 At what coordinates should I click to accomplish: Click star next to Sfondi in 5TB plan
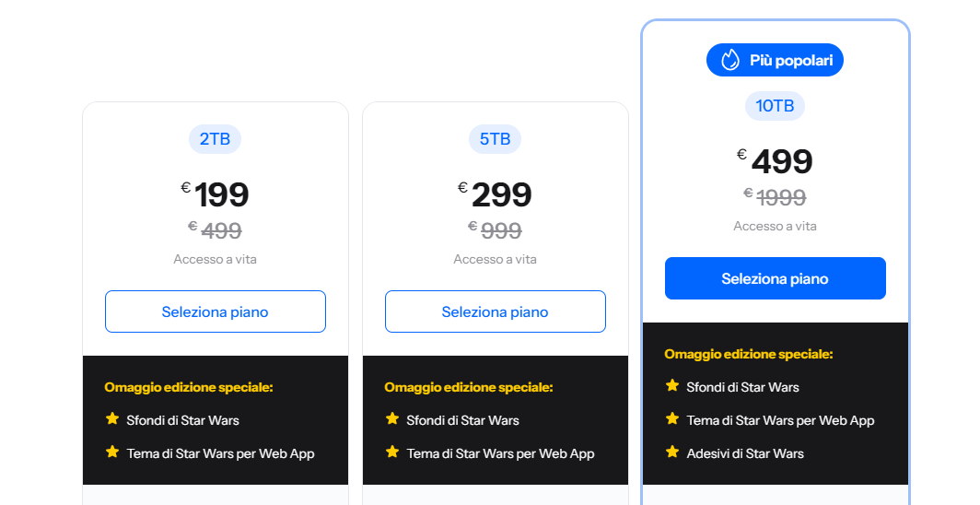(x=392, y=419)
